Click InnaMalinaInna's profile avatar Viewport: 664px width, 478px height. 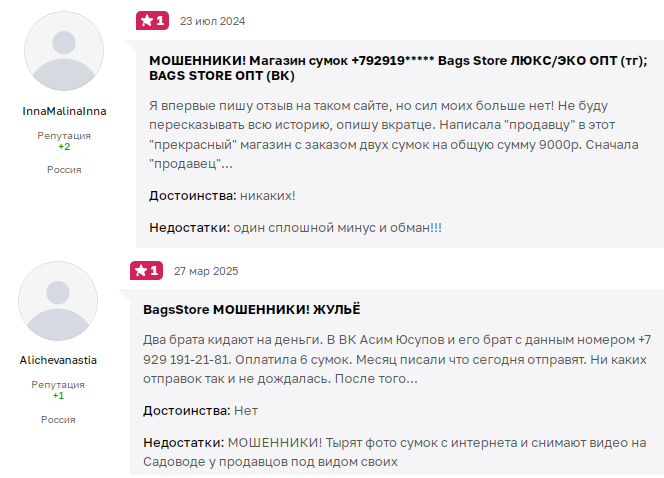(64, 53)
